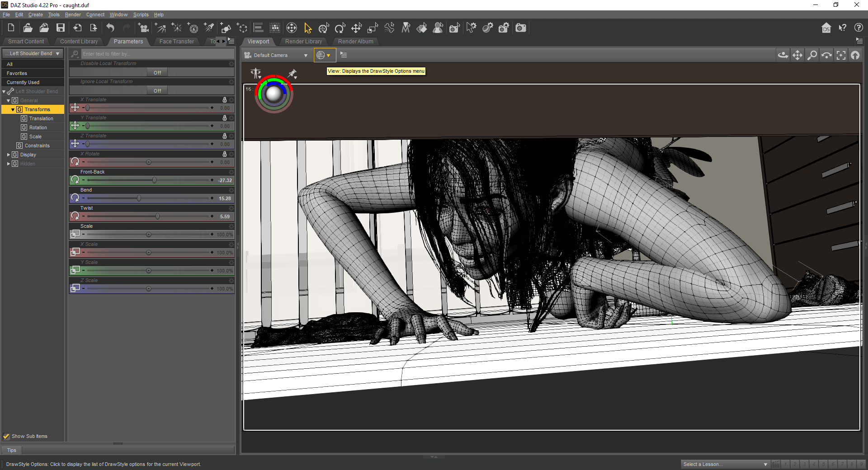Select the Translate tool icon in toolbar
This screenshot has height=470, width=868.
356,28
